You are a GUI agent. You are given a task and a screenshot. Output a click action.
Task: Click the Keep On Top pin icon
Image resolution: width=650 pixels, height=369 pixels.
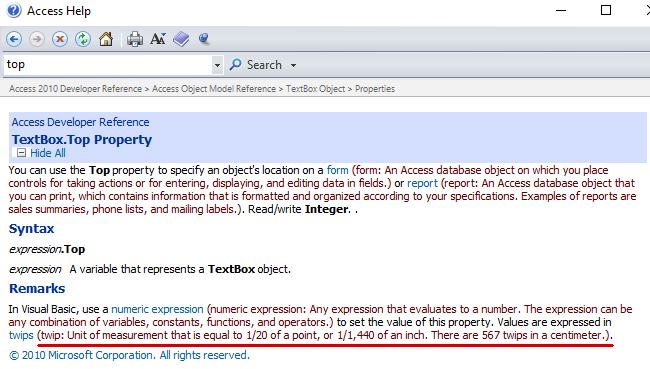coord(204,39)
